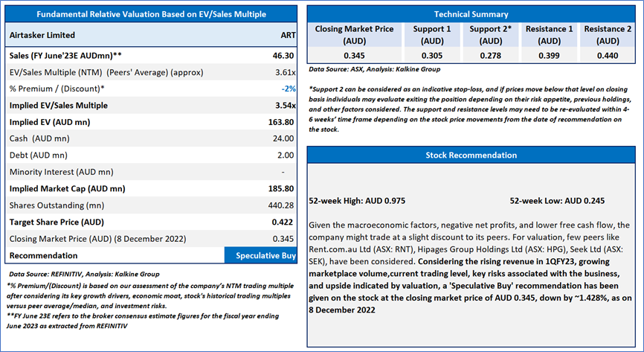Image resolution: width=644 pixels, height=352 pixels.
Task: Click the 'Fundamental Relative Valuation Based on EV/Sales Multiple' header
Action: pos(151,14)
